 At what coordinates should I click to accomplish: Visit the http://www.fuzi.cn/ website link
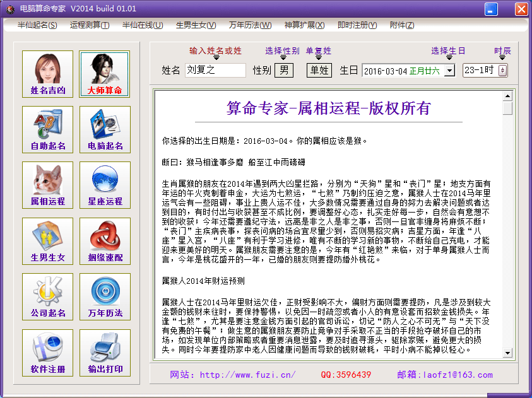coord(247,375)
